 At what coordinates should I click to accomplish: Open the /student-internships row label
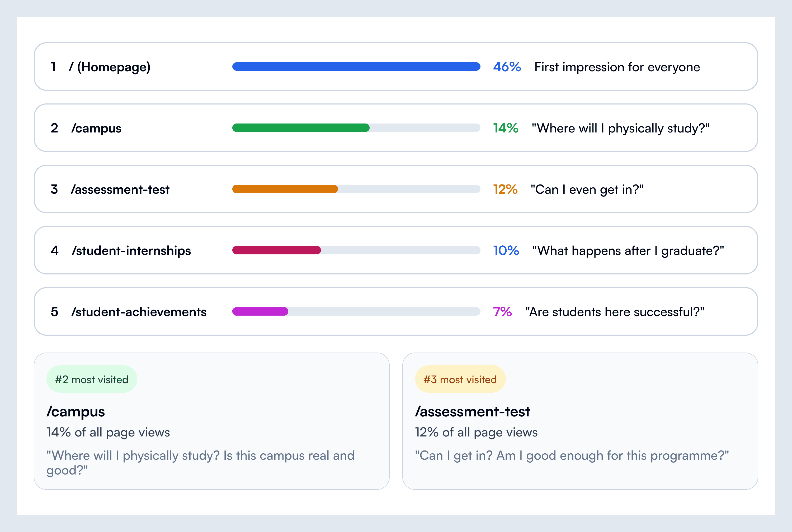[x=131, y=251]
